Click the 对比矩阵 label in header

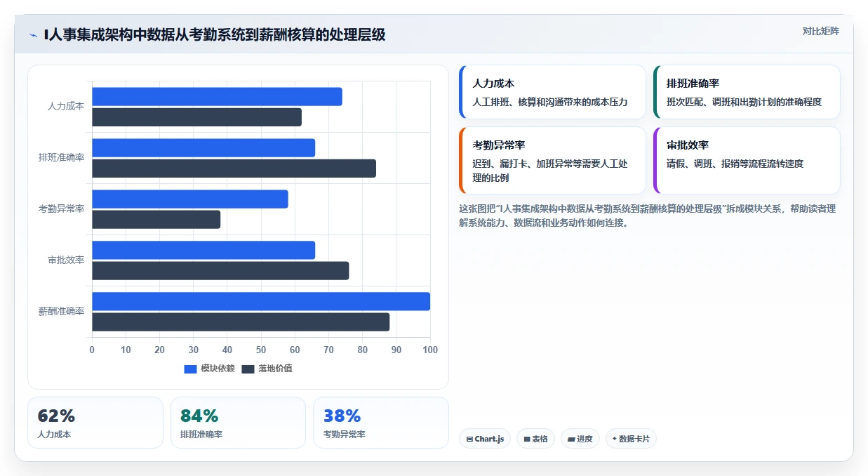click(x=820, y=31)
